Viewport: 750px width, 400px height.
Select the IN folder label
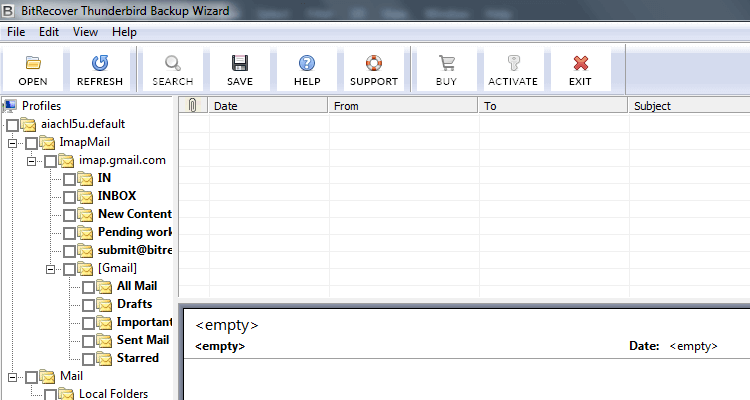[x=104, y=178]
